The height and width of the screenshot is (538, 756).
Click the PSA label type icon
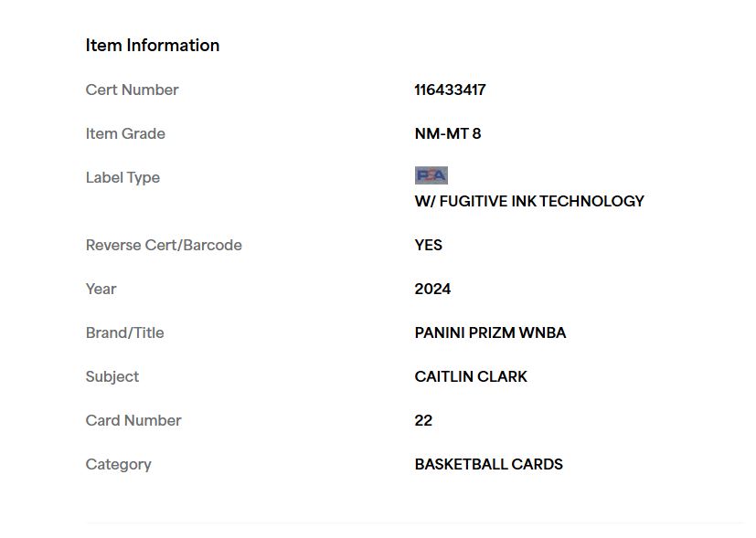click(431, 175)
